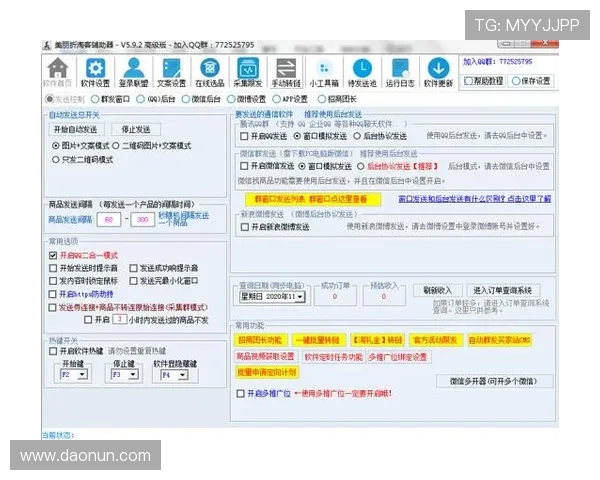This screenshot has width=600, height=480.
Task: Click the 停止发送 button
Action: [x=136, y=129]
